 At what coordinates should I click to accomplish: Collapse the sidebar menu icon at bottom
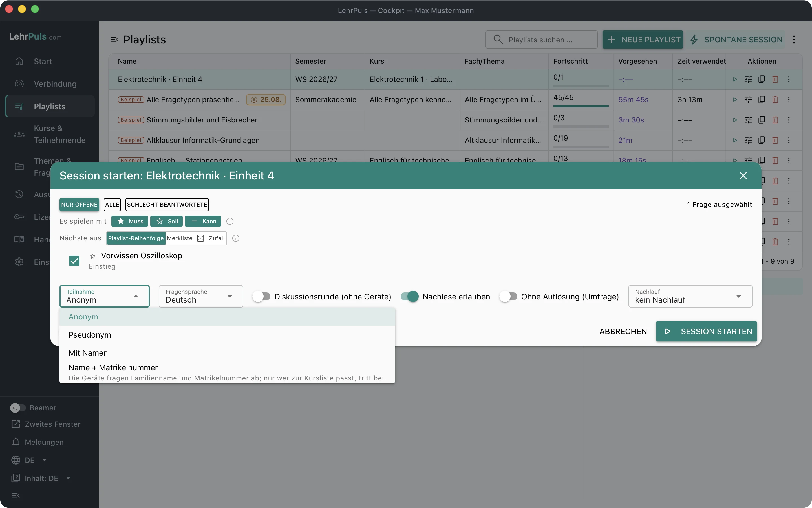(x=16, y=496)
